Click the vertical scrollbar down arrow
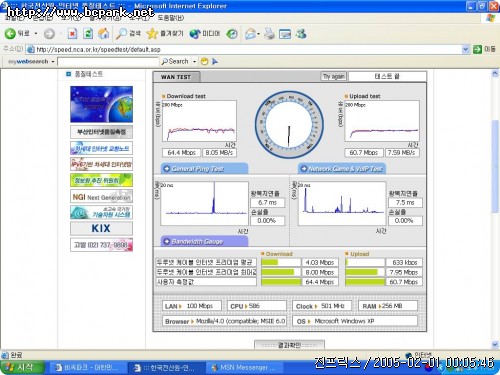The image size is (500, 375). tap(495, 344)
